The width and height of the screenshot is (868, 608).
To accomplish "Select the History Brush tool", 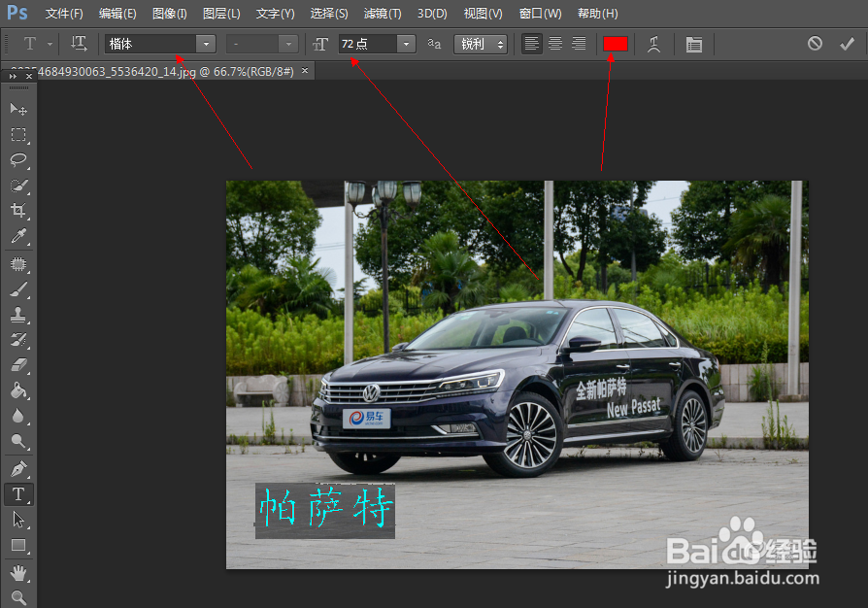I will (18, 339).
